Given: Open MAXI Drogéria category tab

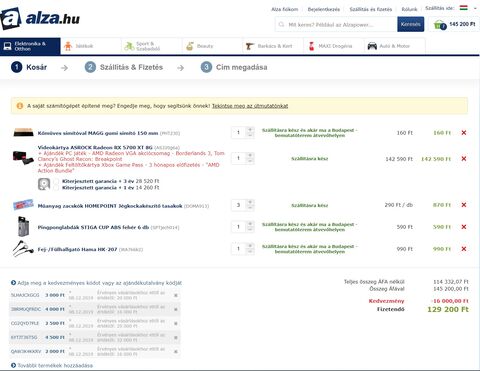Looking at the screenshot, I should click(x=334, y=46).
